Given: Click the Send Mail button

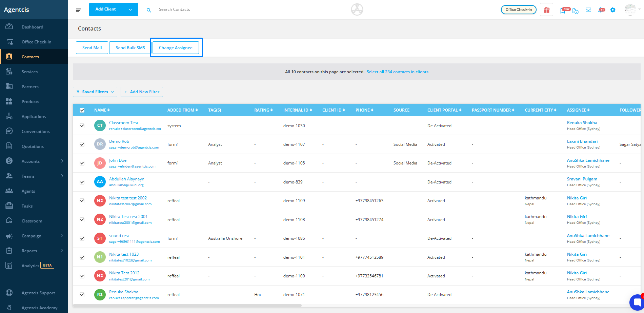Looking at the screenshot, I should click(92, 48).
